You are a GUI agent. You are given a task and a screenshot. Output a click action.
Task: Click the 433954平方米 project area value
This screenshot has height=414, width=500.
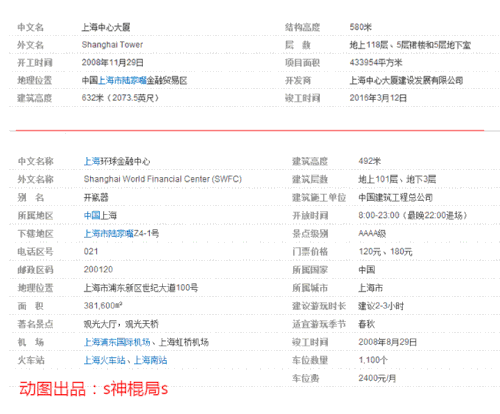coord(376,62)
